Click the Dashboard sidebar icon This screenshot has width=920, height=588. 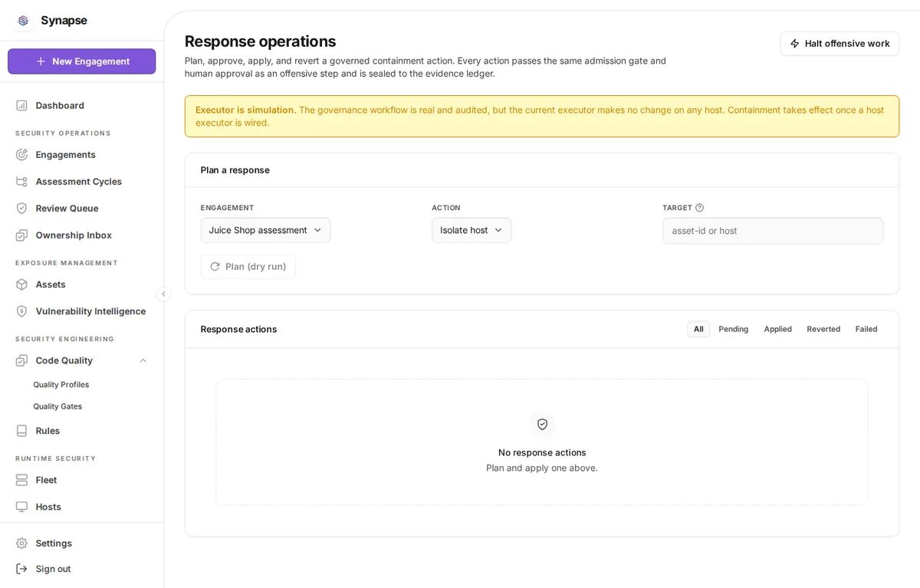point(21,106)
